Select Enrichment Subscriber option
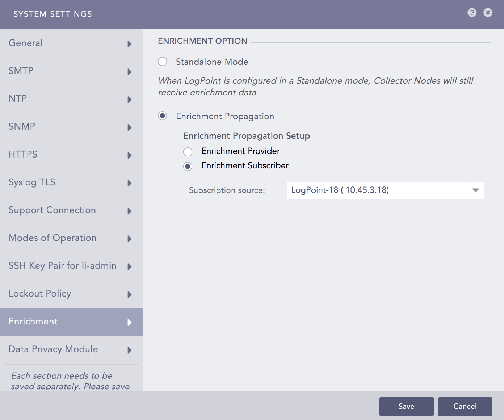This screenshot has width=504, height=420. (x=188, y=166)
